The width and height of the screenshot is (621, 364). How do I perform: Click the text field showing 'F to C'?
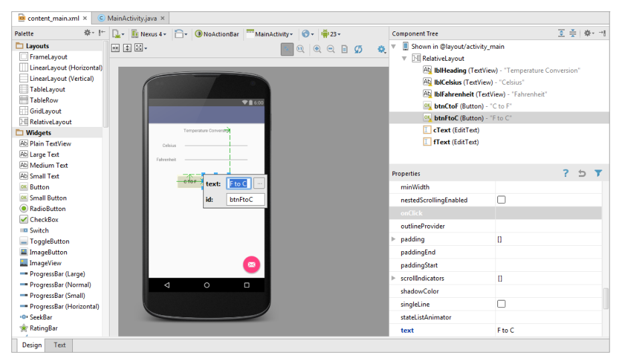point(239,184)
